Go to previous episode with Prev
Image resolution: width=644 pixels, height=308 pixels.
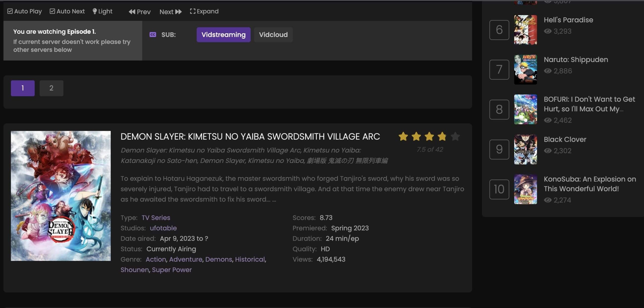click(140, 12)
